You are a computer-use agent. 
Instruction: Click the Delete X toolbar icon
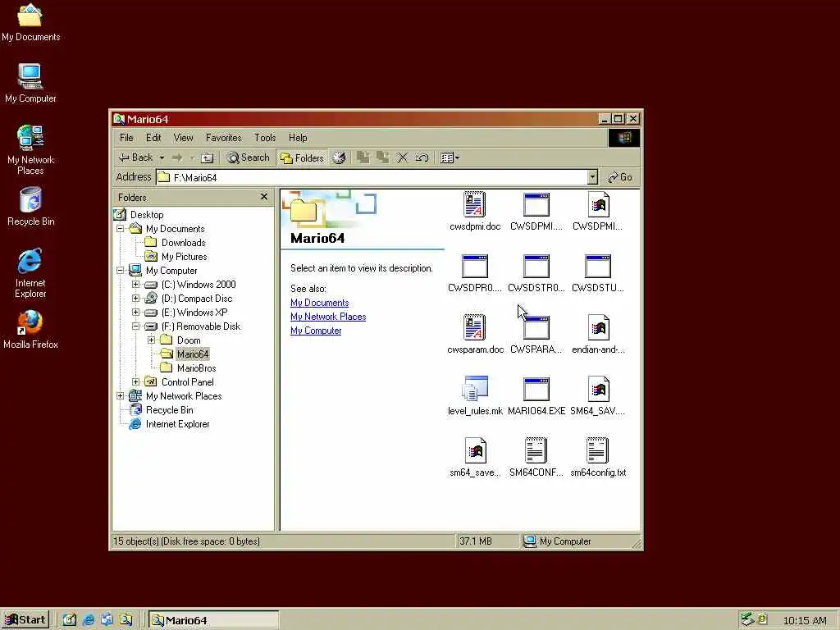pos(402,158)
